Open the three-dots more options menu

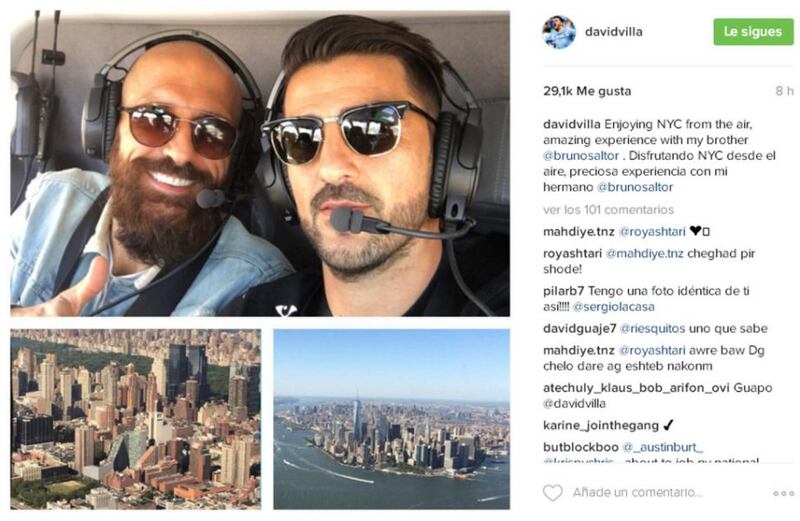(x=783, y=493)
